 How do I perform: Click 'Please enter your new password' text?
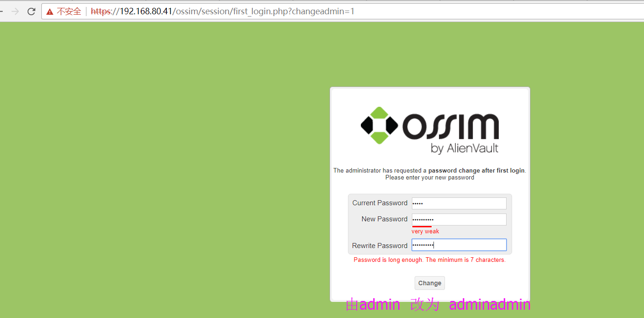pyautogui.click(x=430, y=178)
